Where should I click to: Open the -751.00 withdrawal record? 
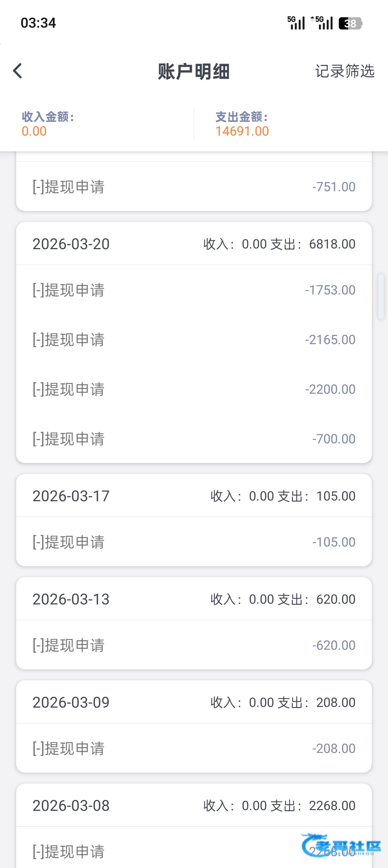(194, 187)
